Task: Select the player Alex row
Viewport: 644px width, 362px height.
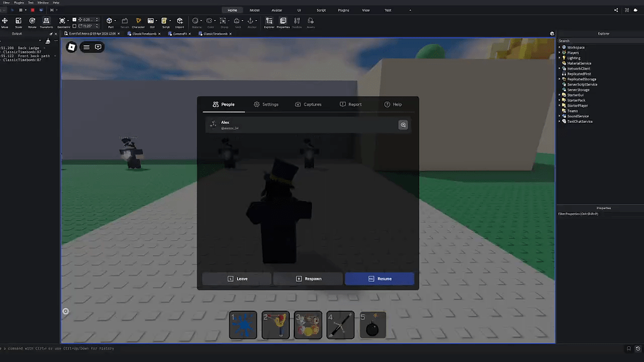Action: [308, 125]
